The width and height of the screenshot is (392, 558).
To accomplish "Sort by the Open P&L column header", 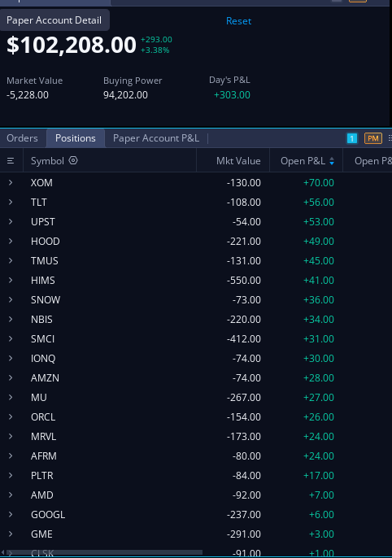I will (x=303, y=161).
